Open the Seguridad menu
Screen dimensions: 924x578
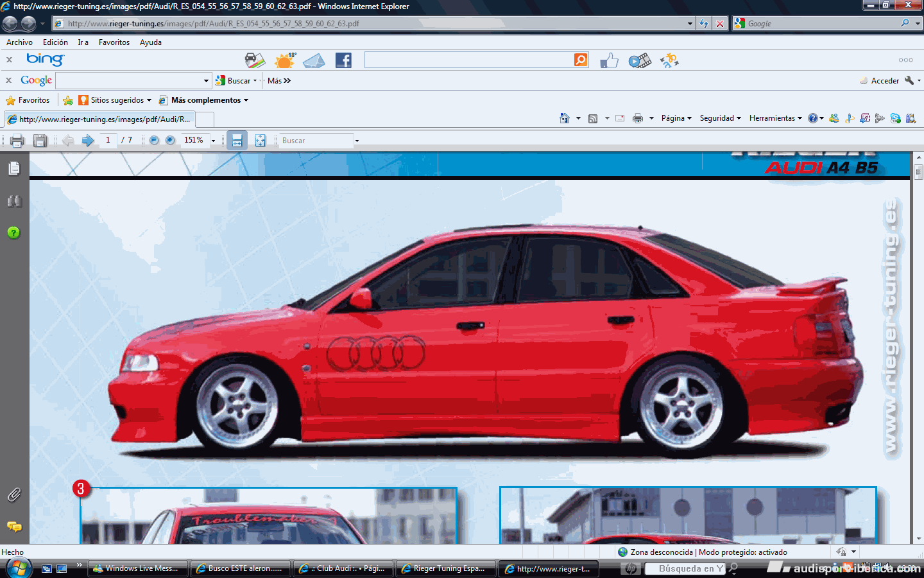[x=720, y=118]
